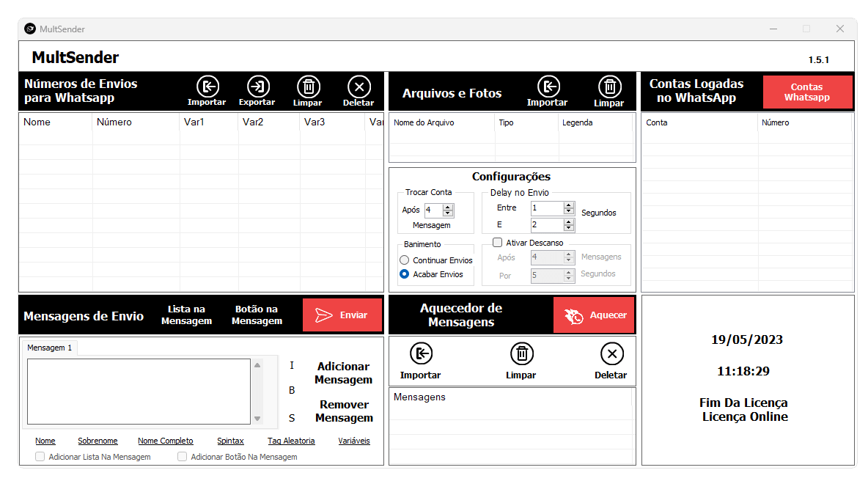Image resolution: width=868 pixels, height=481 pixels.
Task: Click the red Enviar button
Action: click(342, 315)
